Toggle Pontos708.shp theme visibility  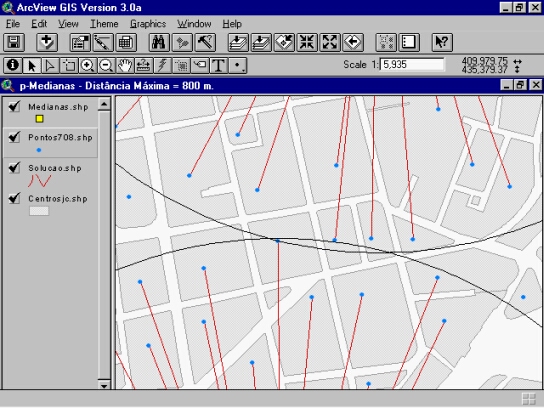click(x=14, y=137)
